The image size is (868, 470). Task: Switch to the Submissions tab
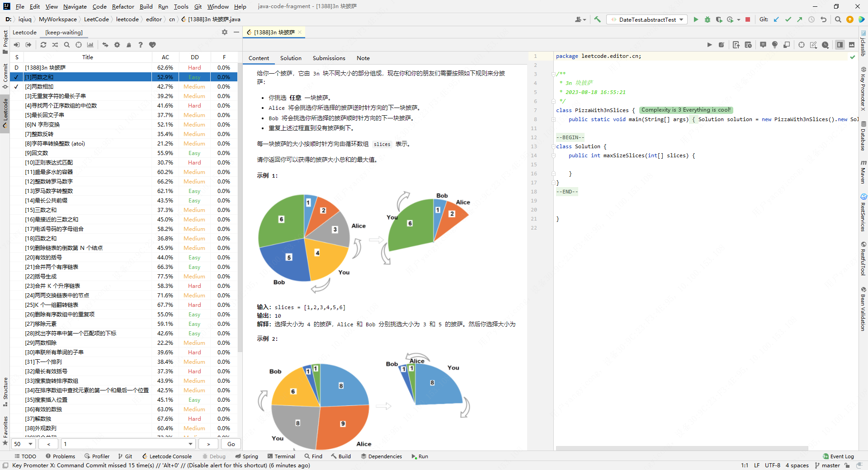pos(329,58)
